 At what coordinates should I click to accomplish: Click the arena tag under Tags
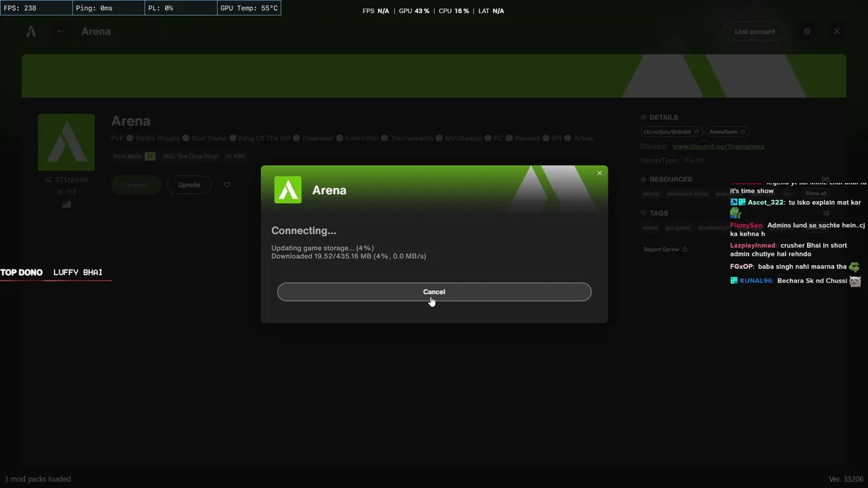(650, 228)
